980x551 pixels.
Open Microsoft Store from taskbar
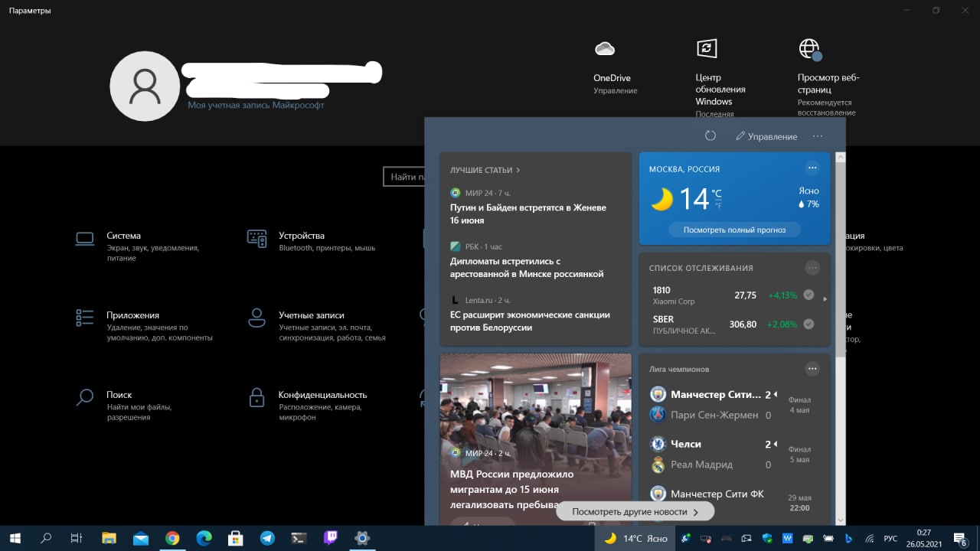point(236,538)
